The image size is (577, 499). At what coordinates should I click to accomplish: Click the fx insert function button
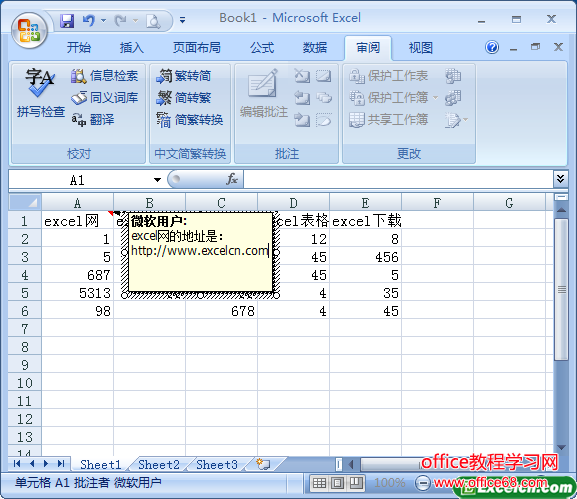[232, 179]
